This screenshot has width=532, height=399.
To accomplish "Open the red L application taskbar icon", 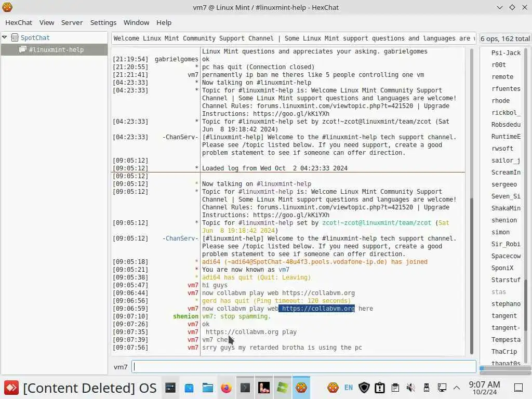I will tap(263, 388).
